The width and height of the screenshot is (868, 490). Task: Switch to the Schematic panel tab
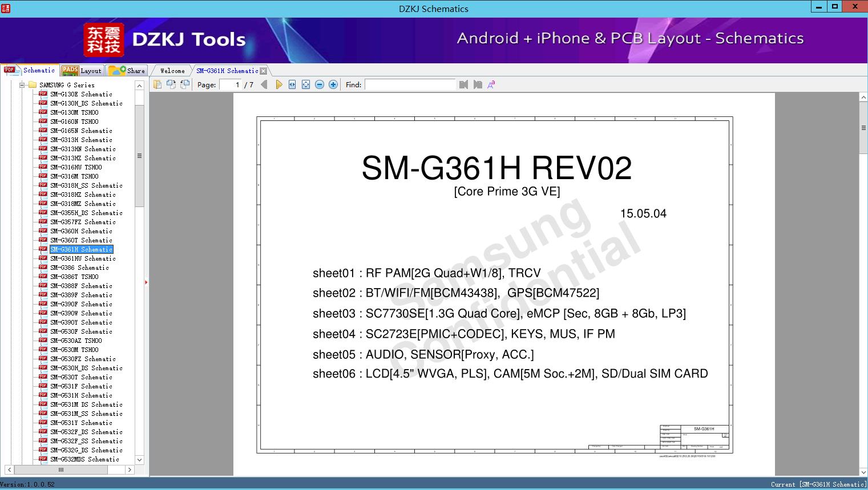(30, 70)
